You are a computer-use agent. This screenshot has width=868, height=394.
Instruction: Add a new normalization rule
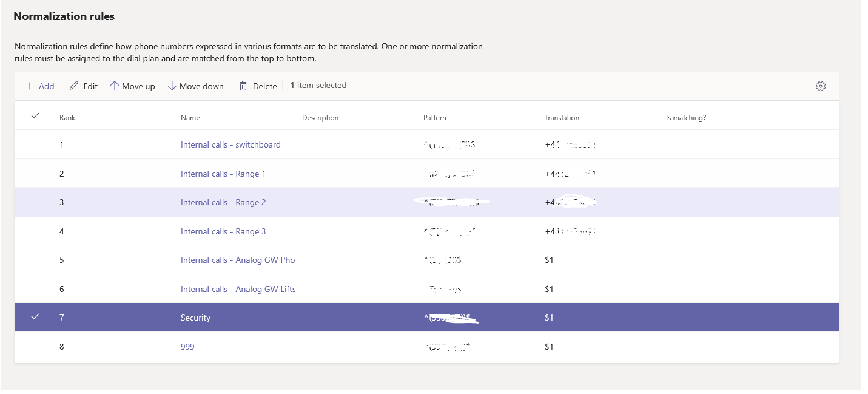39,86
